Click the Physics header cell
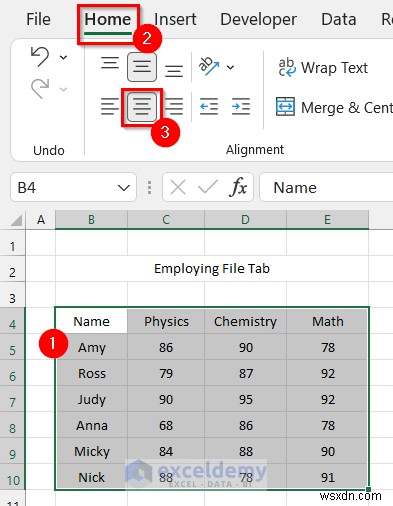393x506 pixels. point(166,321)
